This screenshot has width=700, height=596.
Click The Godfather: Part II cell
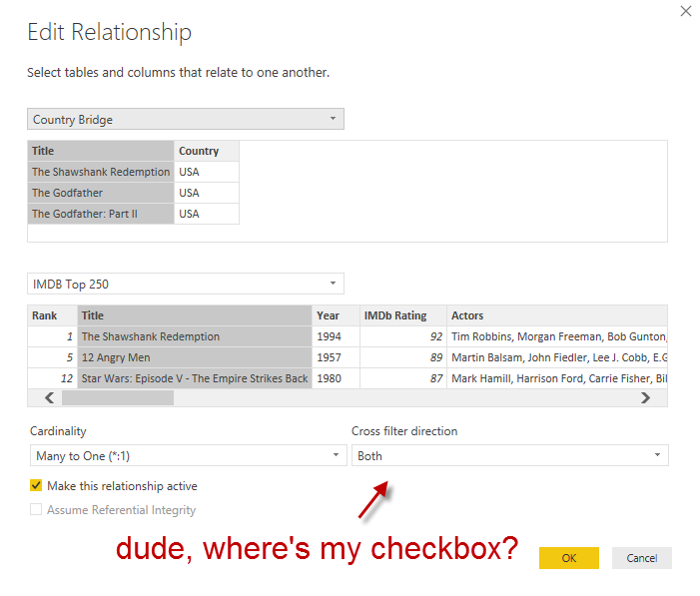click(100, 214)
